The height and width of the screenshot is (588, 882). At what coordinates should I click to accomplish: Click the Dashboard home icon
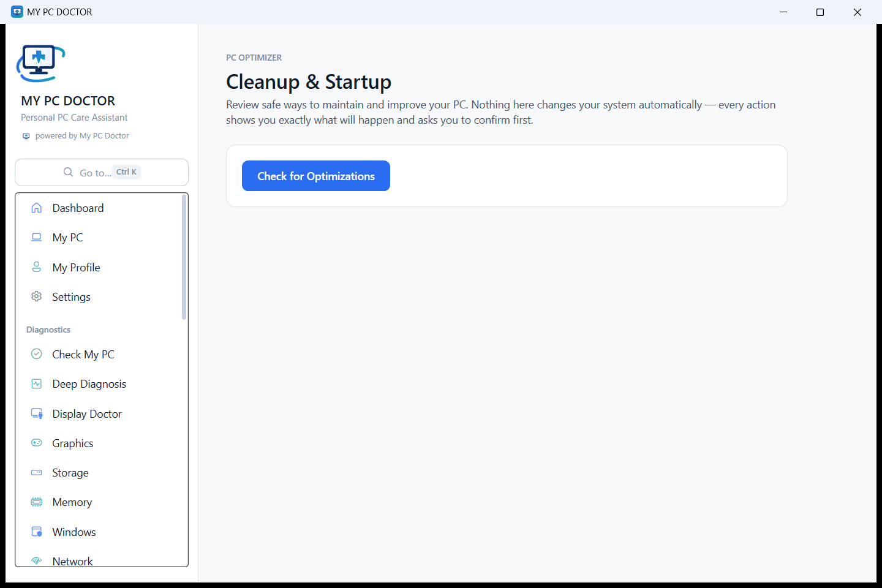37,208
